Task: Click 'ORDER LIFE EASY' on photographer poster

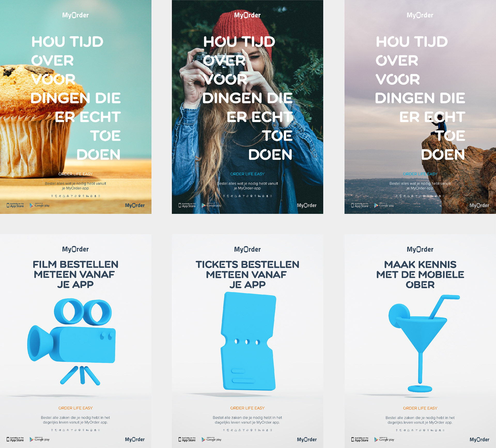Action: point(247,174)
